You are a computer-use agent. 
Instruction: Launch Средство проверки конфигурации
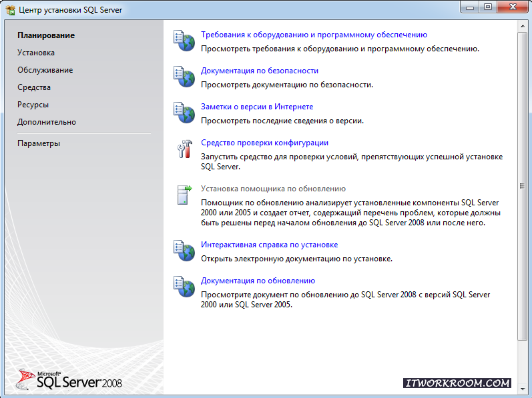pos(264,143)
